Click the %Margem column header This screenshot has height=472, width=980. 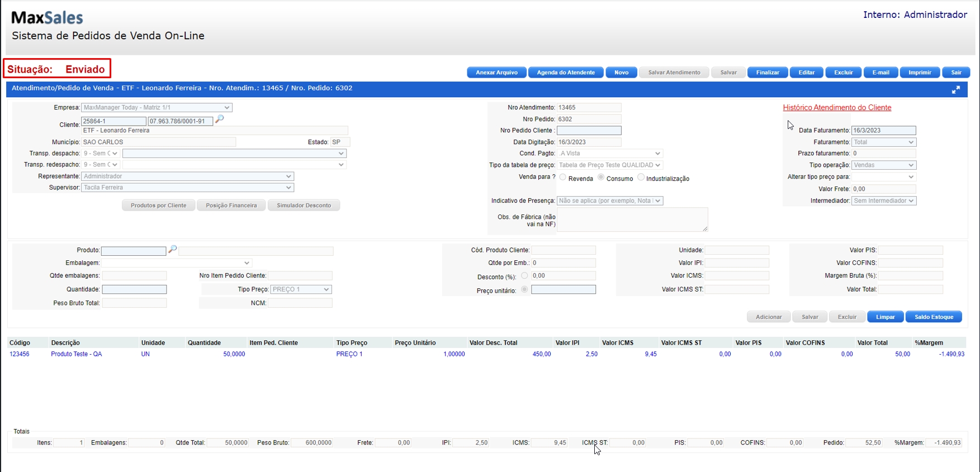929,343
